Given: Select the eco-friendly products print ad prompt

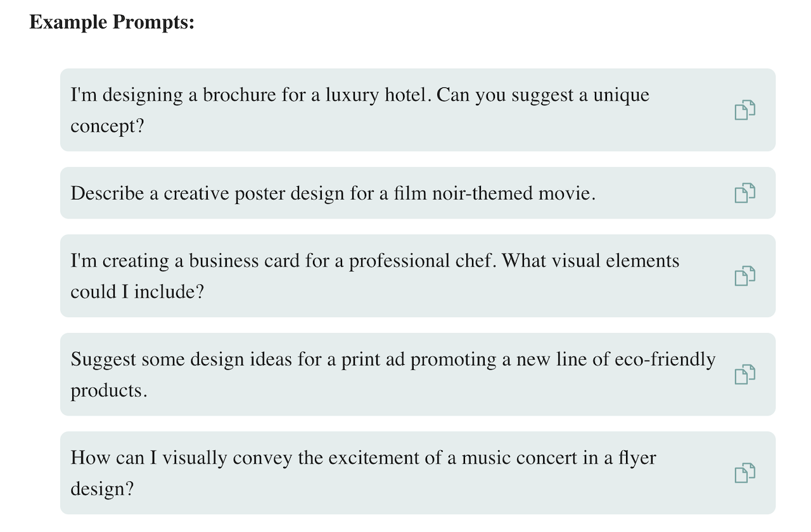Looking at the screenshot, I should coord(418,374).
